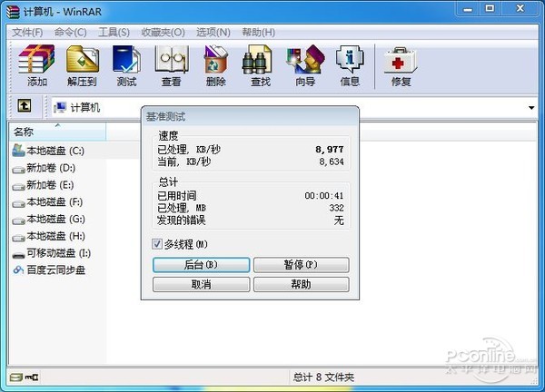Click the 暂停(P) button
Image resolution: width=545 pixels, height=392 pixels.
click(x=301, y=265)
